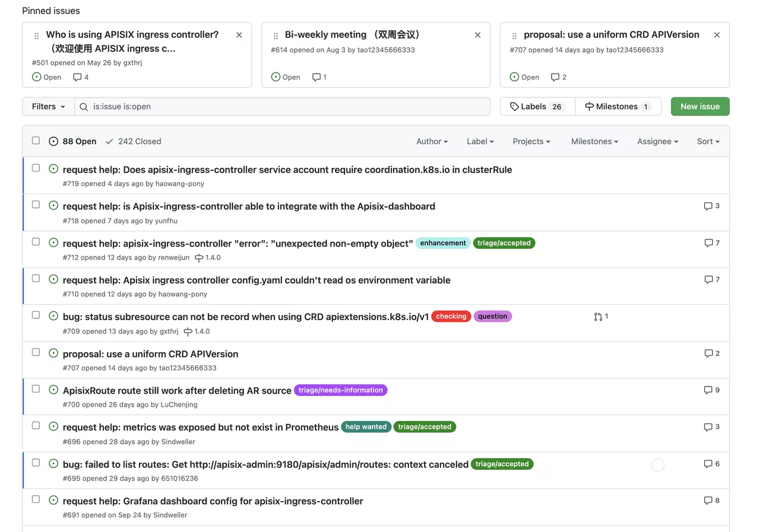Screen dimensions: 760x532
Task: Select checkbox for issue #696
Action: [36, 426]
